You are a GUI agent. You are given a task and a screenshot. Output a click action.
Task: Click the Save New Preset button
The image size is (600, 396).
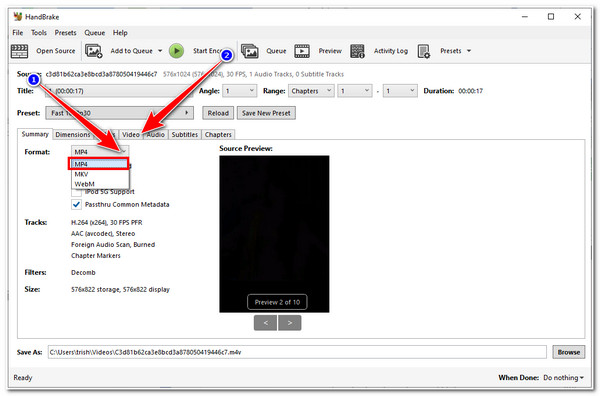(266, 113)
